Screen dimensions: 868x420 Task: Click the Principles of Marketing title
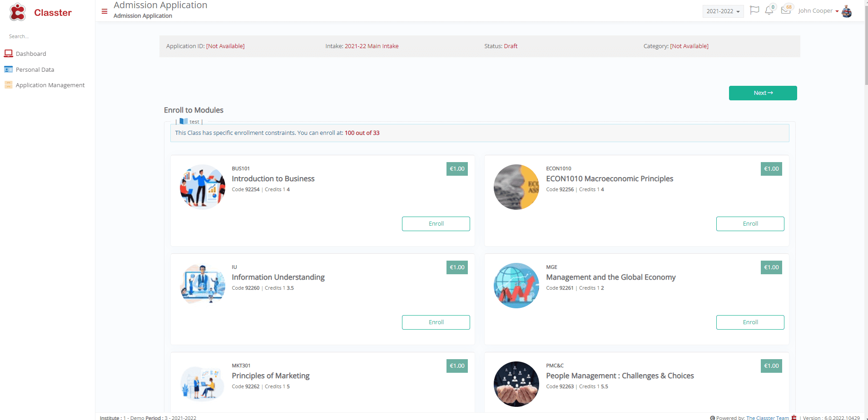pyautogui.click(x=271, y=376)
